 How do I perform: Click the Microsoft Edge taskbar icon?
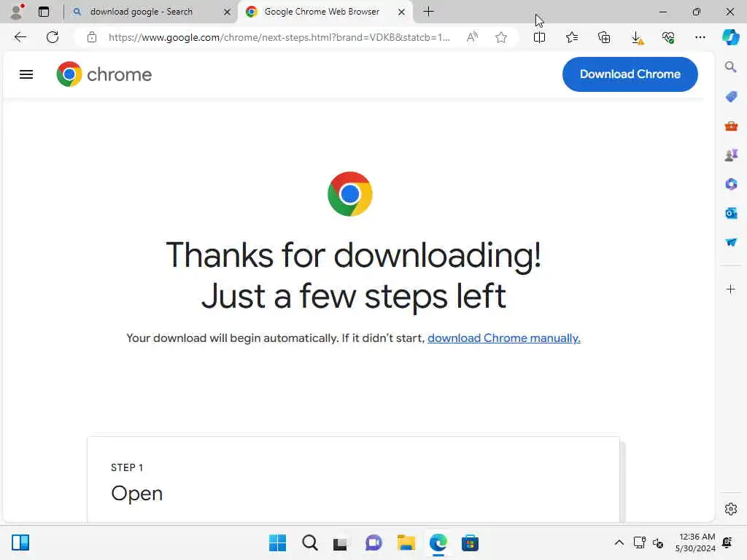[x=438, y=542]
